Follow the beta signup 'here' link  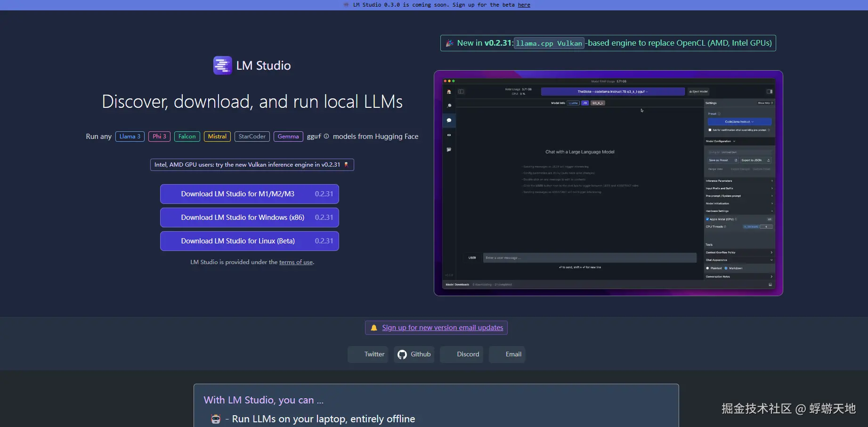pos(524,5)
